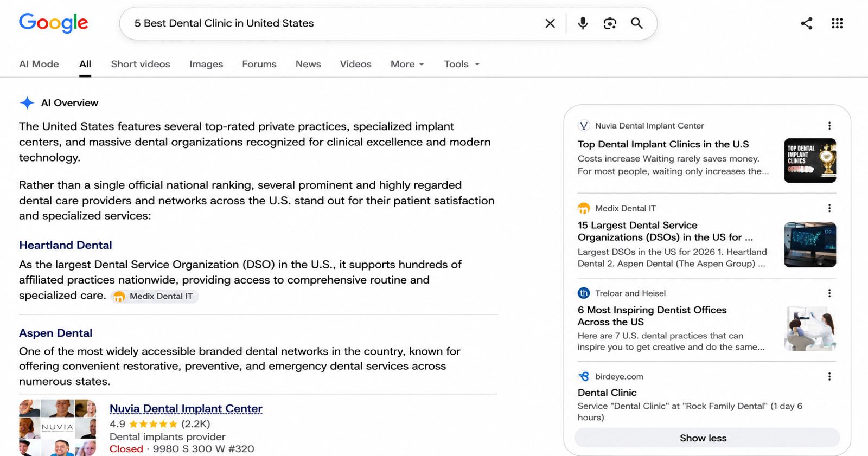Click the US map monitor thumbnail

(x=810, y=245)
